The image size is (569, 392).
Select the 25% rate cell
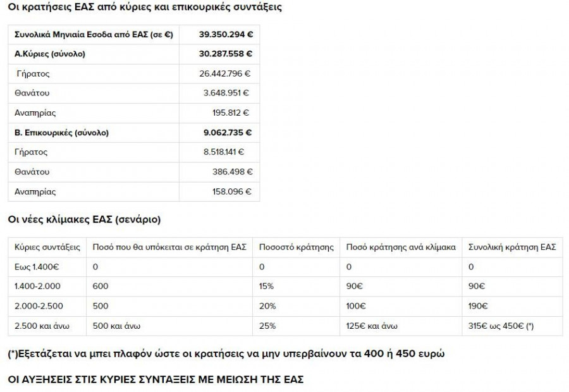point(267,325)
